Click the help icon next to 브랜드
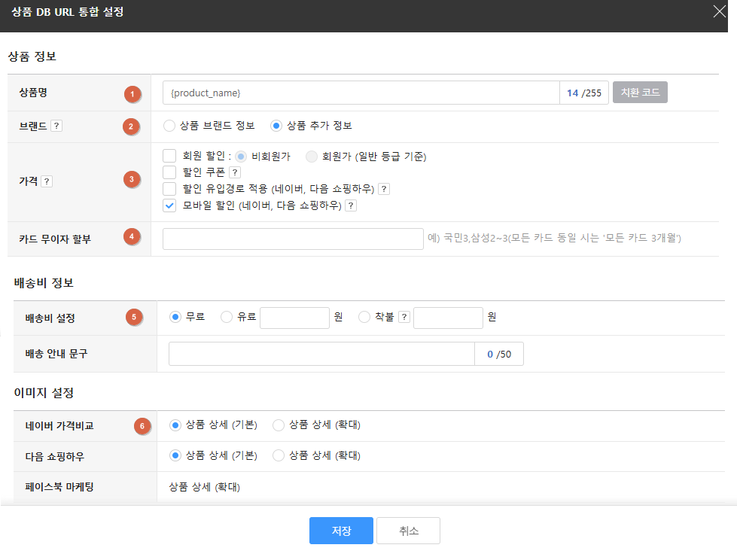This screenshot has height=560, width=737. (57, 126)
